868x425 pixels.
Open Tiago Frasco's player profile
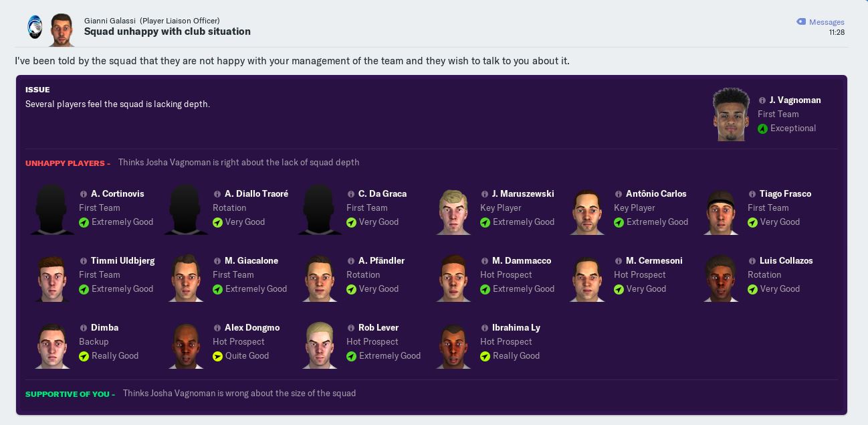tap(785, 194)
